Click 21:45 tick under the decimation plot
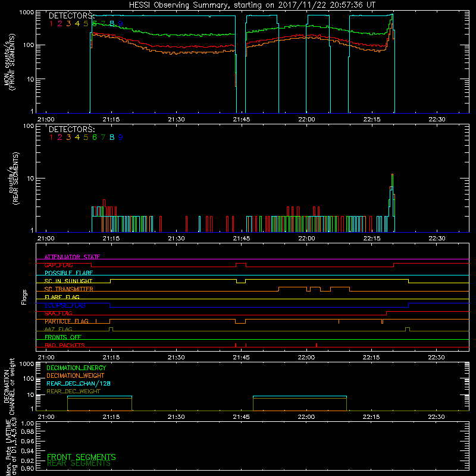Image resolution: width=476 pixels, height=476 pixels. click(x=242, y=417)
